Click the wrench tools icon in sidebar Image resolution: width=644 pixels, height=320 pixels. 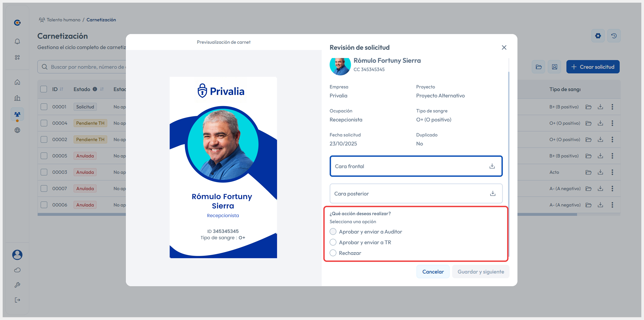[x=17, y=285]
